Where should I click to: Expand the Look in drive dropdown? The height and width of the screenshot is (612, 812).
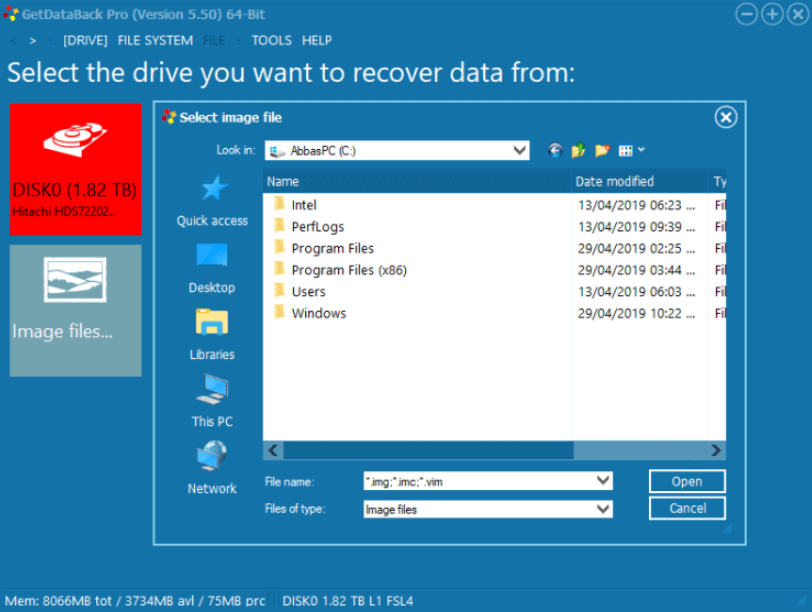click(x=519, y=151)
